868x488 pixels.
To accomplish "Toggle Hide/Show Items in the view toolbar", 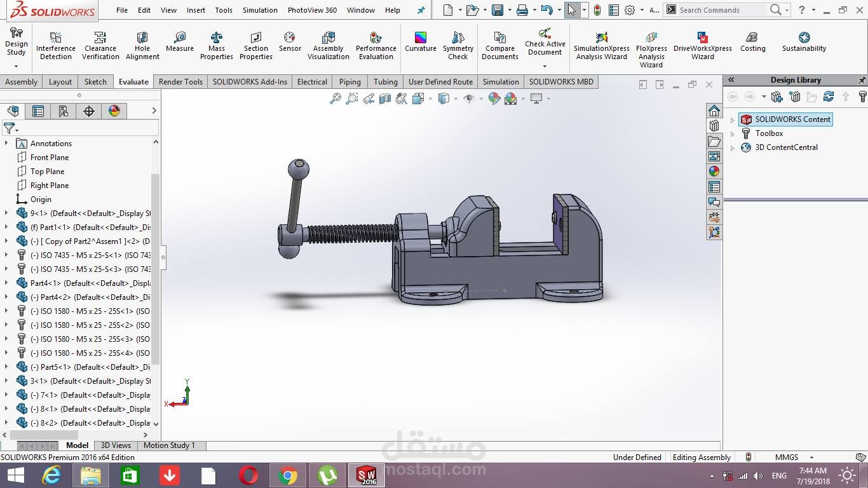I will click(469, 98).
